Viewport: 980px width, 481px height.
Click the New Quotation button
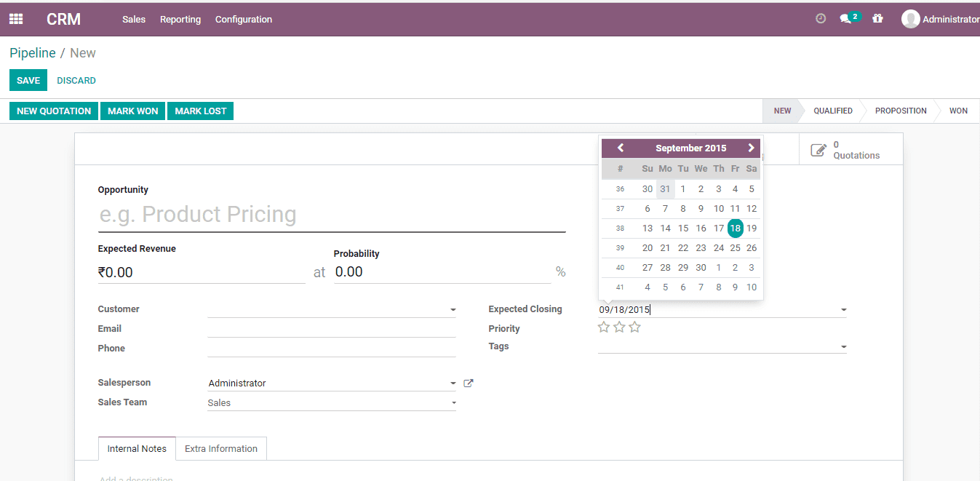pos(54,111)
